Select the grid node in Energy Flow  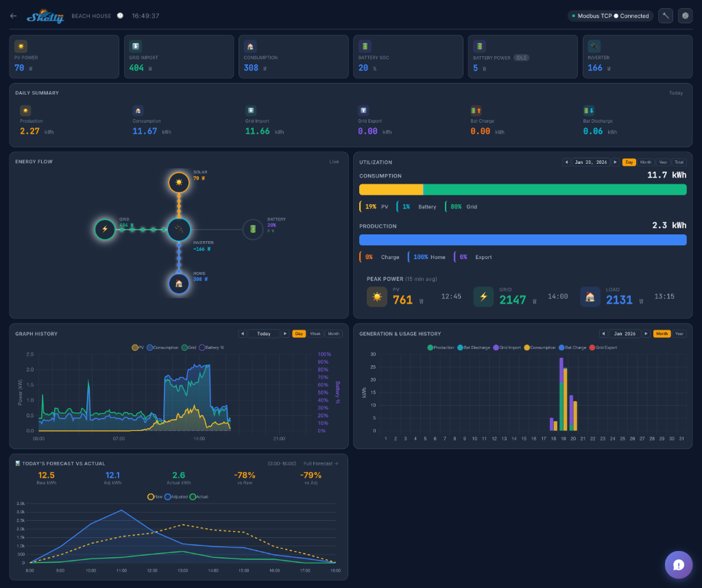pos(104,229)
